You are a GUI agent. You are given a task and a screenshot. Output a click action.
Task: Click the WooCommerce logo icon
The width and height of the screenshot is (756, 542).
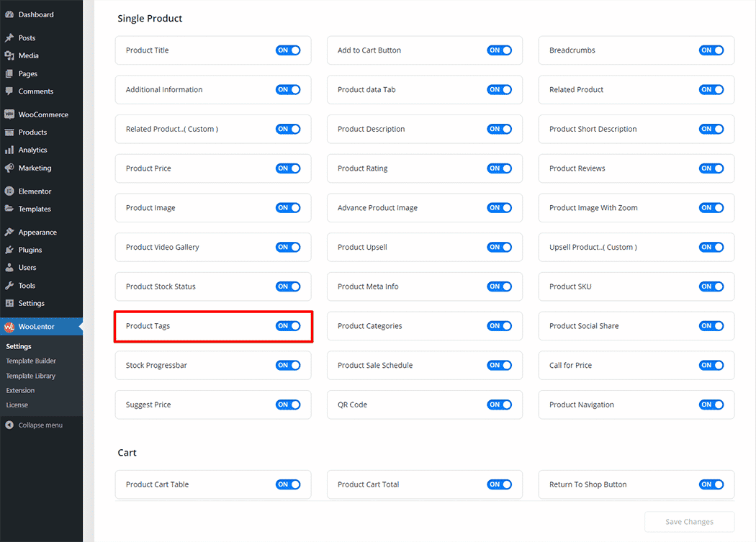point(9,114)
